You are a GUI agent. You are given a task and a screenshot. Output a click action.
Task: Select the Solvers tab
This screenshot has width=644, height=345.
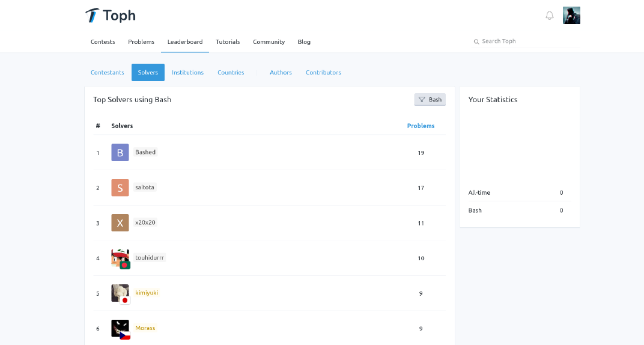tap(148, 73)
